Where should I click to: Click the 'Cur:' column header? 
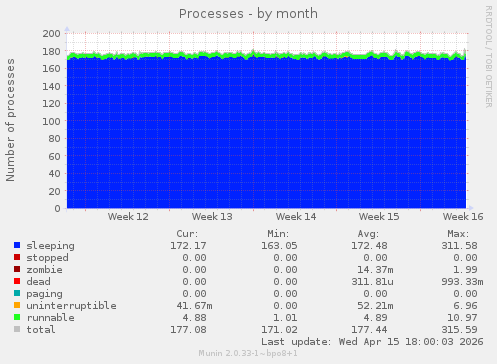click(x=187, y=234)
